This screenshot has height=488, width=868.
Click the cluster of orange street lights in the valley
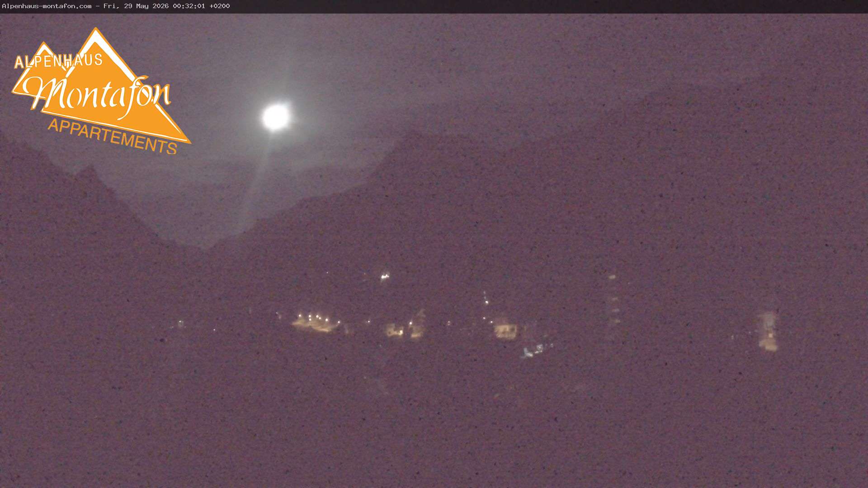[x=316, y=322]
